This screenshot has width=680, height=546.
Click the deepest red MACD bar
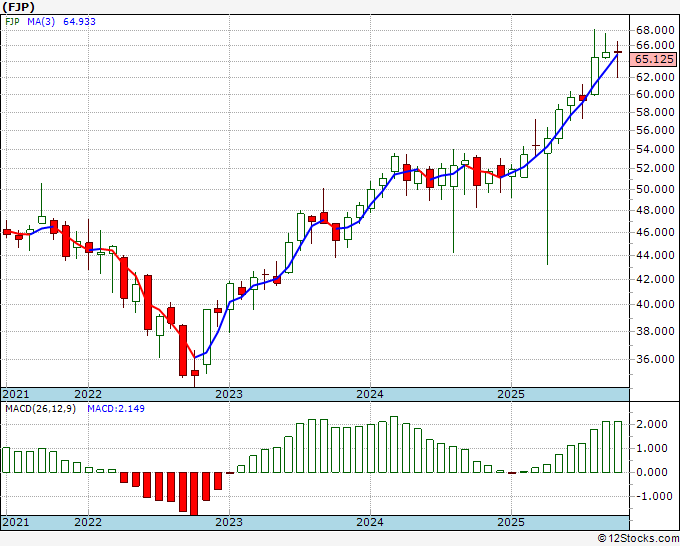tap(195, 494)
